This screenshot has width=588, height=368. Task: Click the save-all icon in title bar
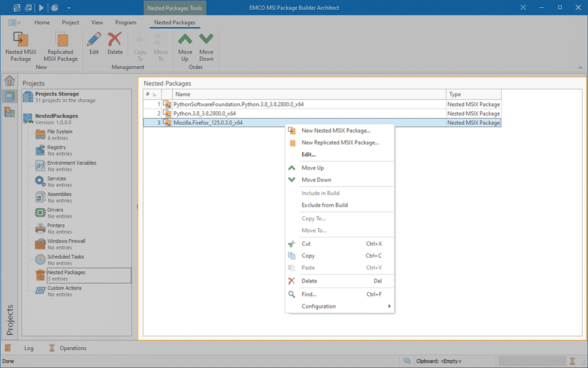tap(29, 7)
